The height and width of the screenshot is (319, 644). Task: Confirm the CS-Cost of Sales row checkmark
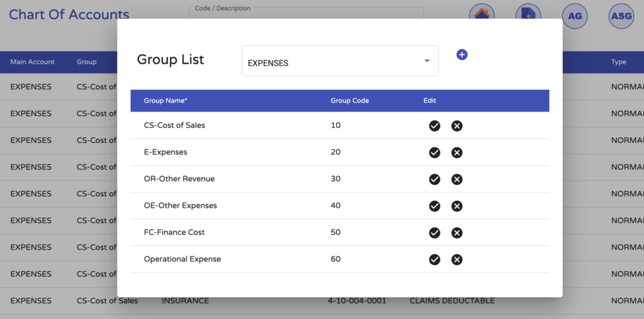(434, 126)
